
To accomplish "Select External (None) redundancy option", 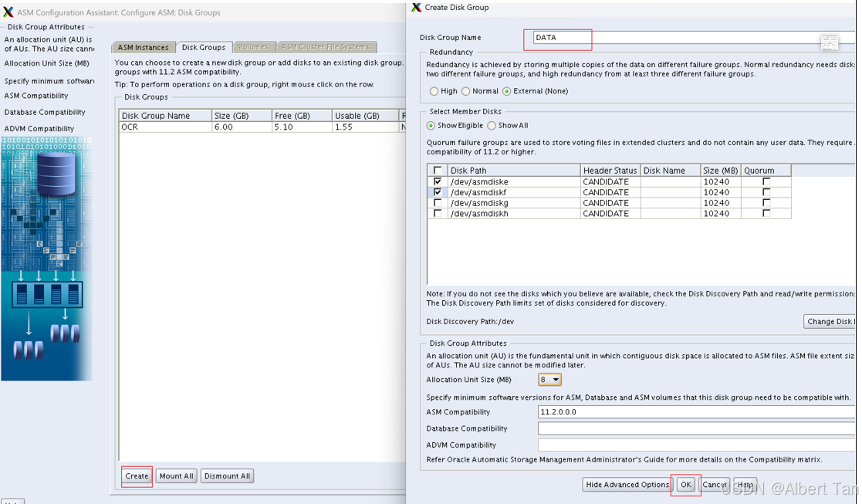I will [x=507, y=91].
